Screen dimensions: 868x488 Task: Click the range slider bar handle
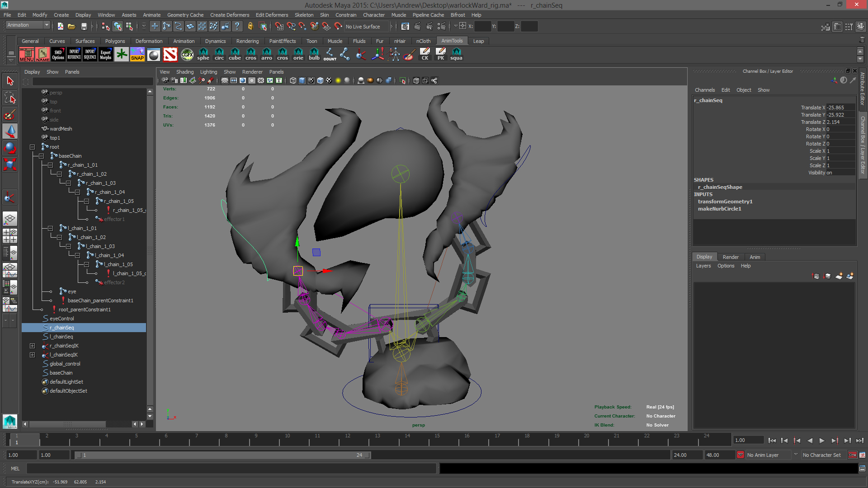pos(222,455)
